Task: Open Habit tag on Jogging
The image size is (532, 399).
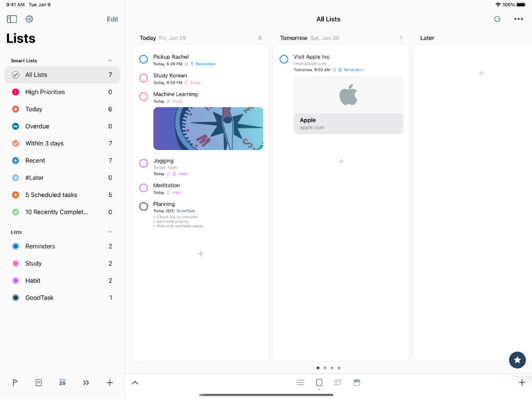Action: pyautogui.click(x=182, y=174)
